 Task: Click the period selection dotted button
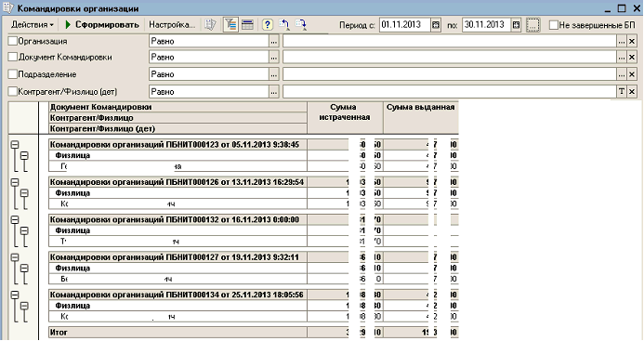click(x=532, y=25)
